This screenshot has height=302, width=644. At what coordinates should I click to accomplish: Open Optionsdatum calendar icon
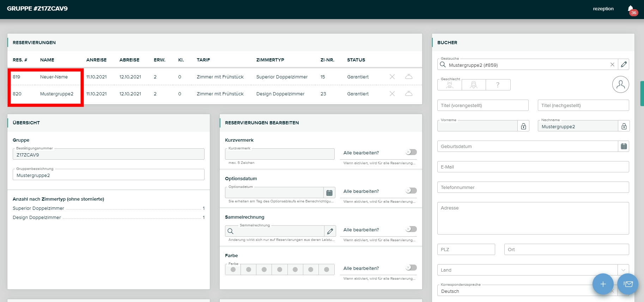(x=329, y=193)
